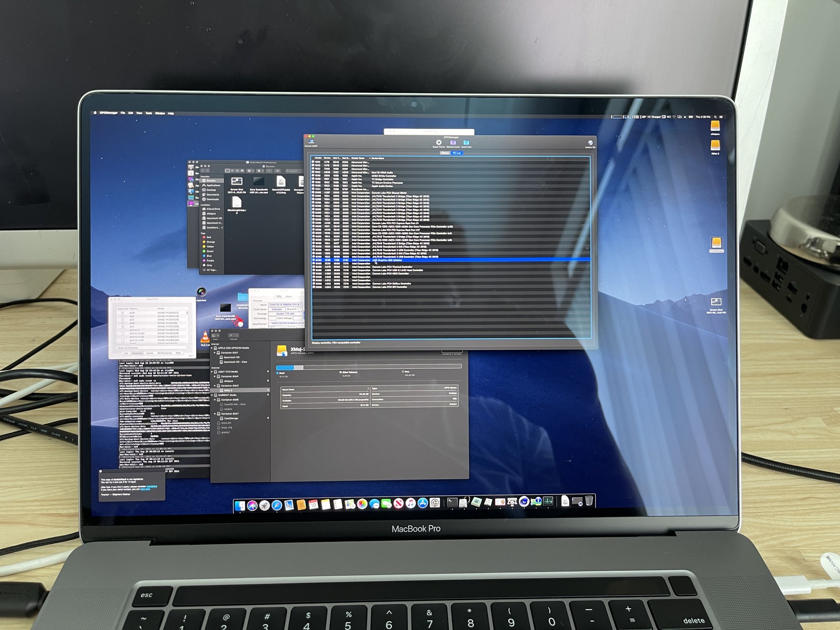Click Rebuild Cache icon in DPCIManager
The image size is (840, 630).
(453, 144)
